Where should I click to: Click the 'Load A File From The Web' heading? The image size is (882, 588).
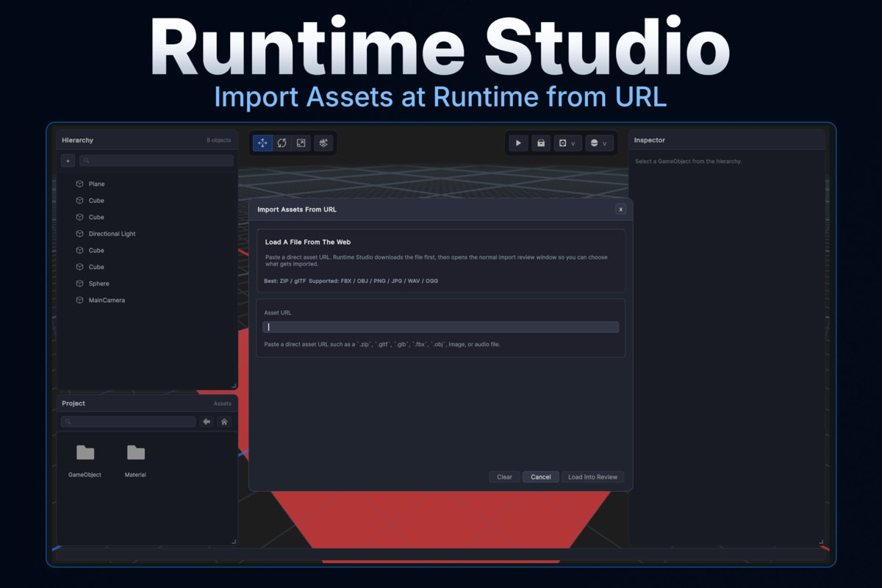pyautogui.click(x=308, y=242)
